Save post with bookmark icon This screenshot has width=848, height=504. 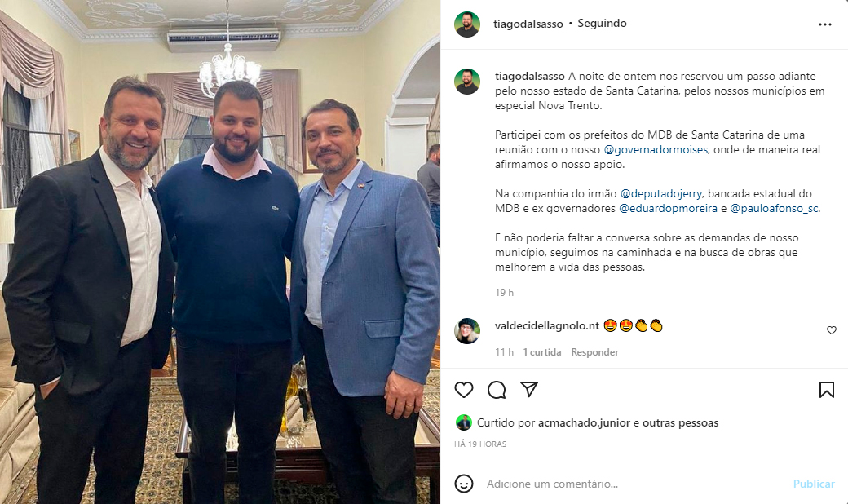coord(826,390)
